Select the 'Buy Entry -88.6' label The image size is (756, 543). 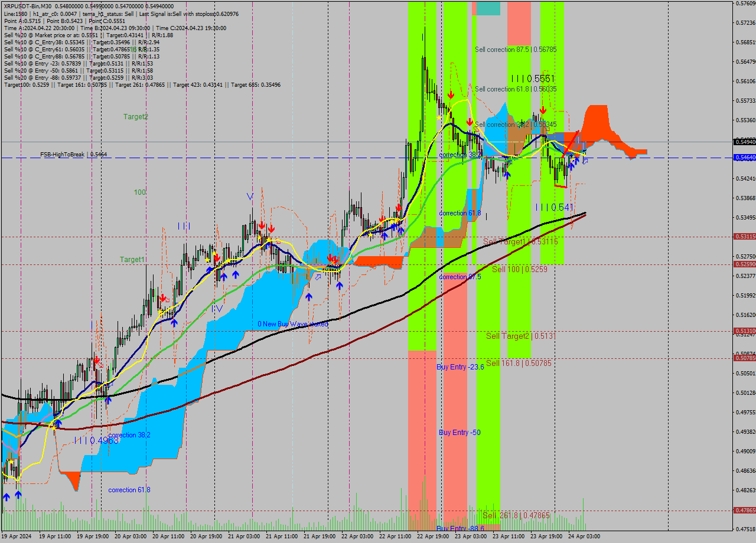(460, 528)
